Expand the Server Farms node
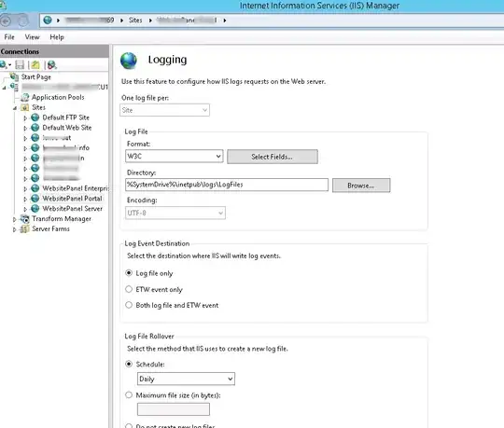This screenshot has width=504, height=428. 14,229
